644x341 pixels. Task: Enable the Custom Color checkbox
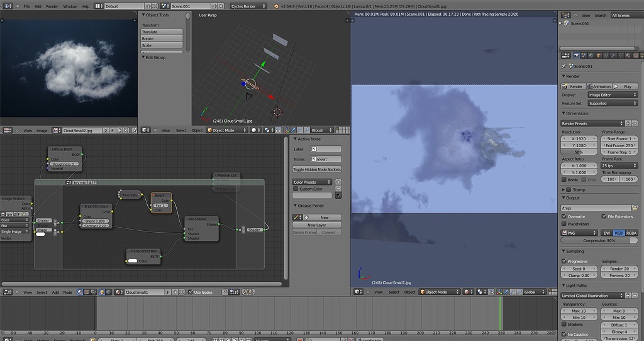[x=296, y=189]
